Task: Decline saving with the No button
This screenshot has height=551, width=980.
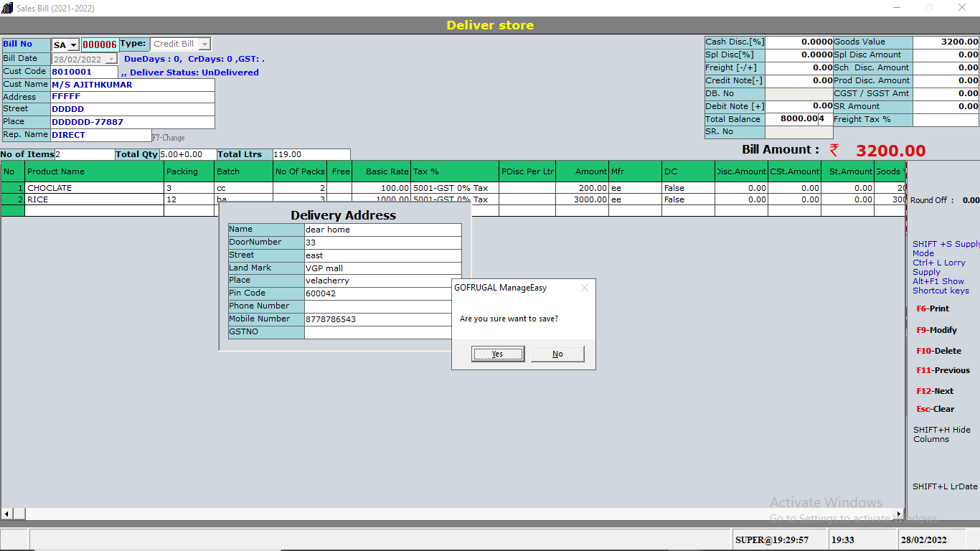Action: point(557,354)
